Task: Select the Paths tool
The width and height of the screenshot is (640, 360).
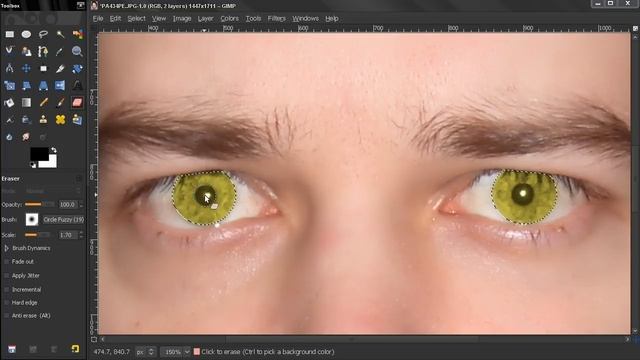Action: [x=43, y=51]
